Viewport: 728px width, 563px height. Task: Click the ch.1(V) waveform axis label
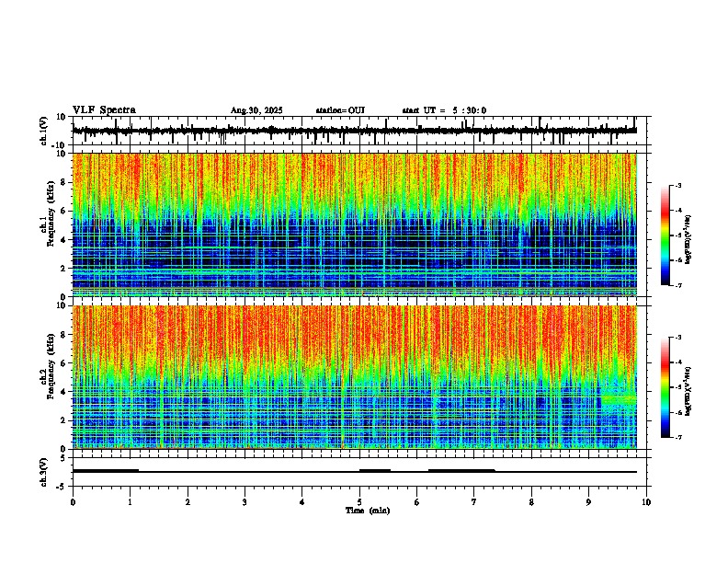click(44, 131)
